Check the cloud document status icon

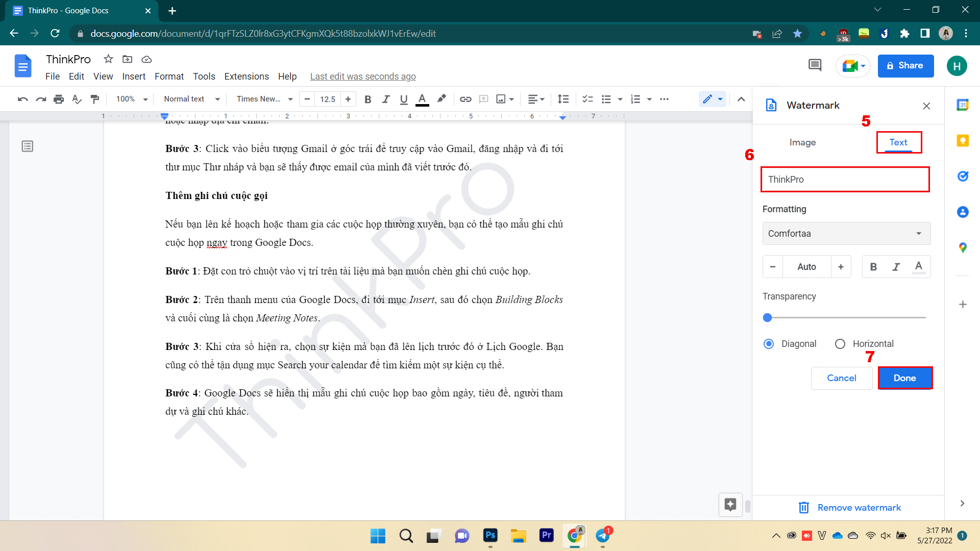click(x=146, y=59)
